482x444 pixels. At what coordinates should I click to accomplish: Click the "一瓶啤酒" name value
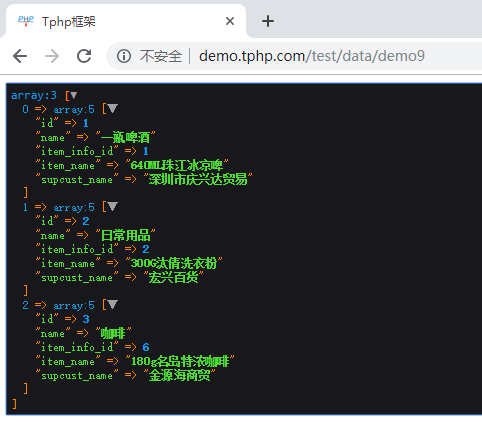pyautogui.click(x=125, y=137)
